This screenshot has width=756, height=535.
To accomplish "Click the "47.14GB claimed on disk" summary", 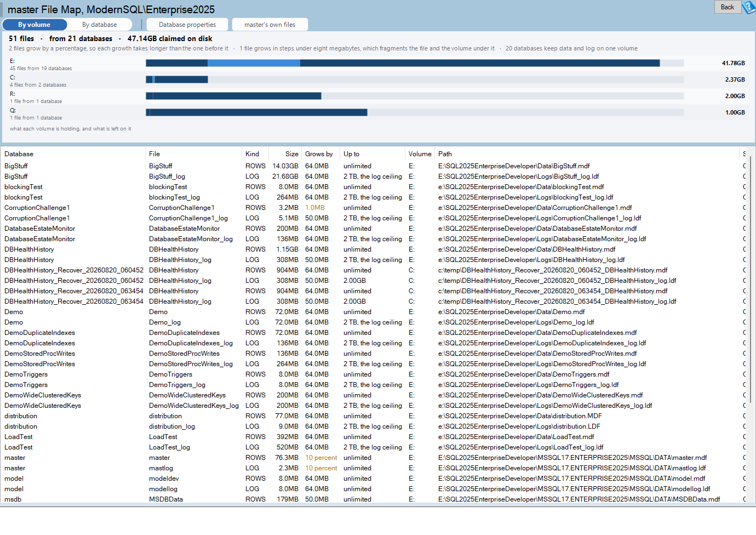I will click(x=170, y=38).
